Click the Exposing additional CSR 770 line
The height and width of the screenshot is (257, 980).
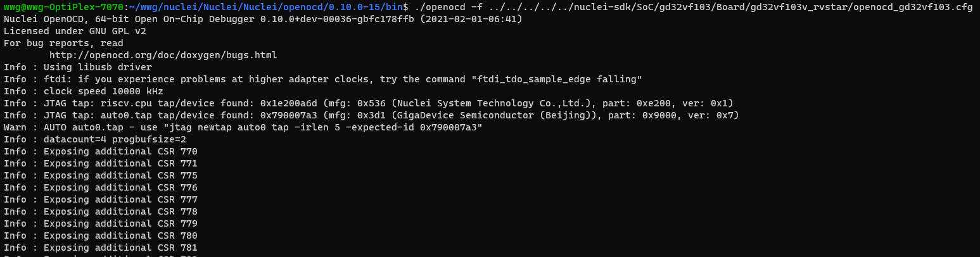tap(101, 151)
